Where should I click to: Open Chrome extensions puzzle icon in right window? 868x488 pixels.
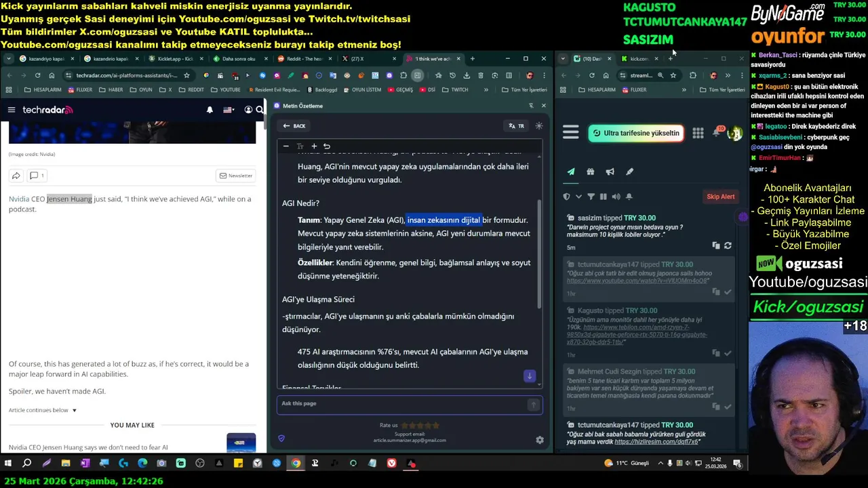(x=692, y=75)
